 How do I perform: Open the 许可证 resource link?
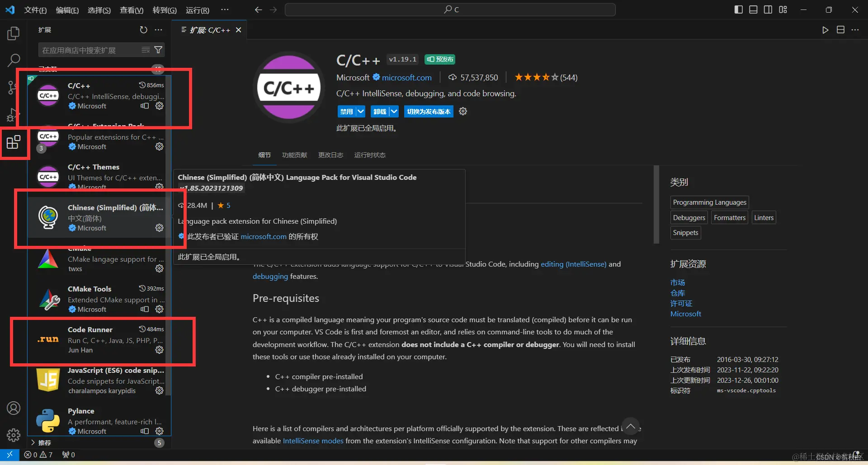click(x=681, y=303)
